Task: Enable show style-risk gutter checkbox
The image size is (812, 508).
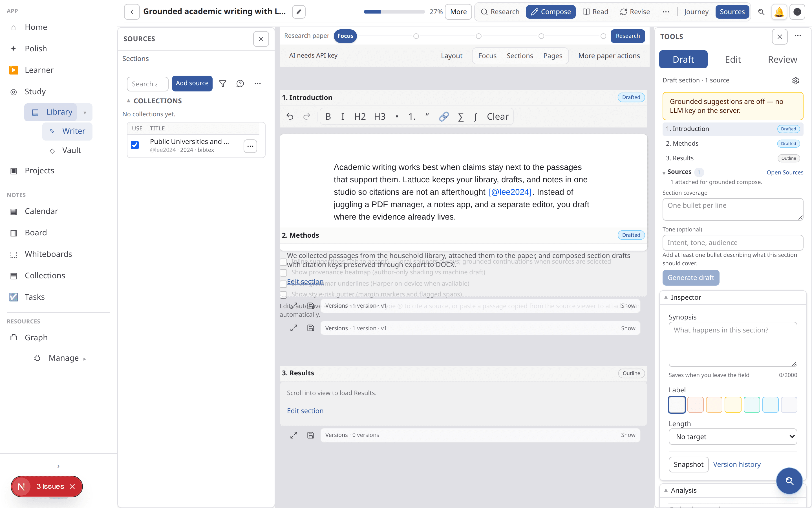Action: click(x=284, y=295)
